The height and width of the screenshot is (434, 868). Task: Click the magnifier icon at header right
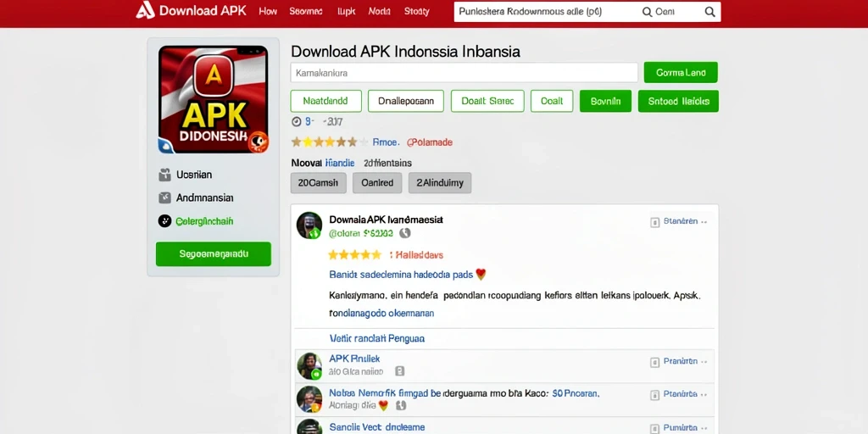click(x=709, y=12)
